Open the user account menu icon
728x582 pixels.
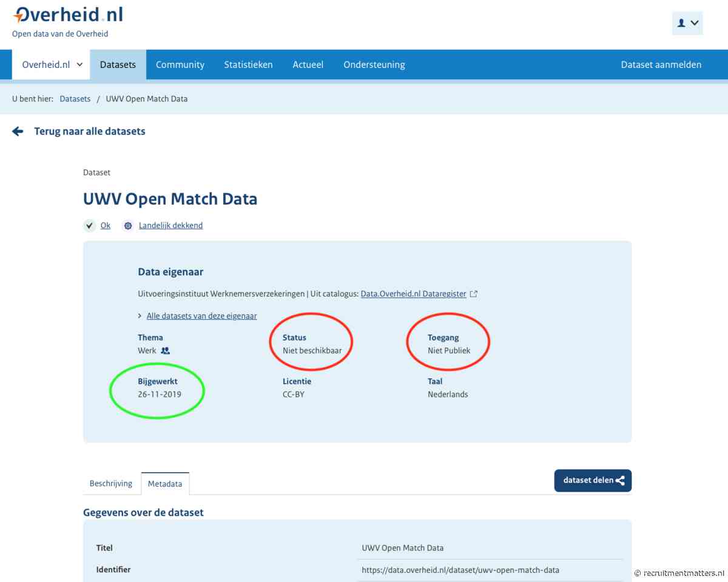click(687, 23)
